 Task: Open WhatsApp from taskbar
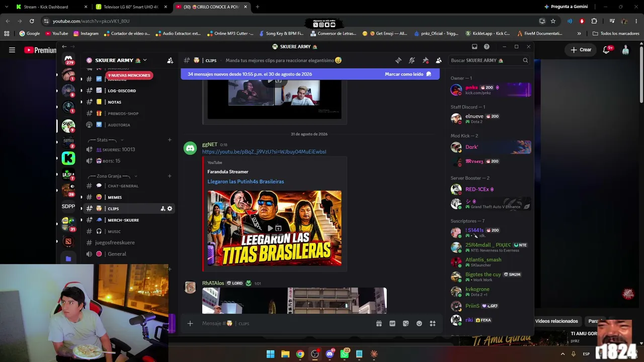pos(345,354)
